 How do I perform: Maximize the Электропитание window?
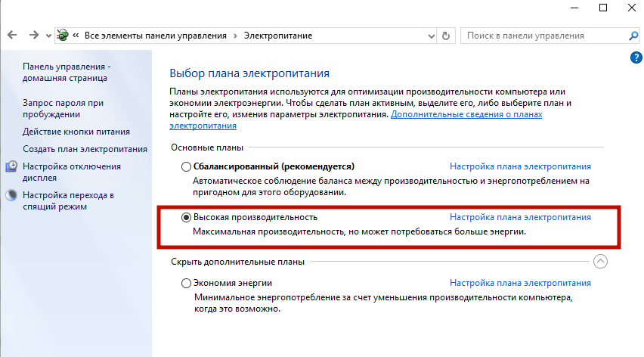pos(603,8)
